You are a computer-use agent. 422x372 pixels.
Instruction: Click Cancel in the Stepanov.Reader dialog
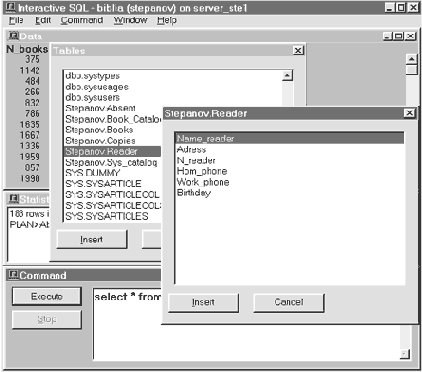[289, 302]
